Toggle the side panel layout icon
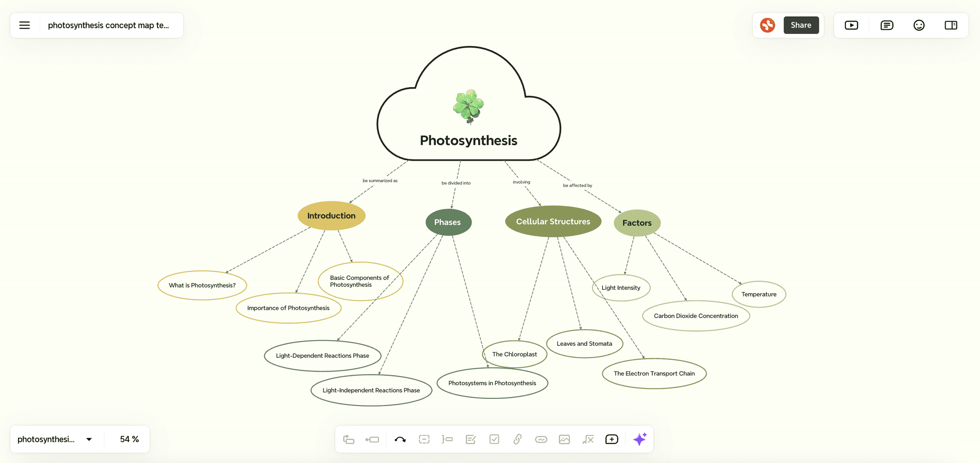 point(951,25)
